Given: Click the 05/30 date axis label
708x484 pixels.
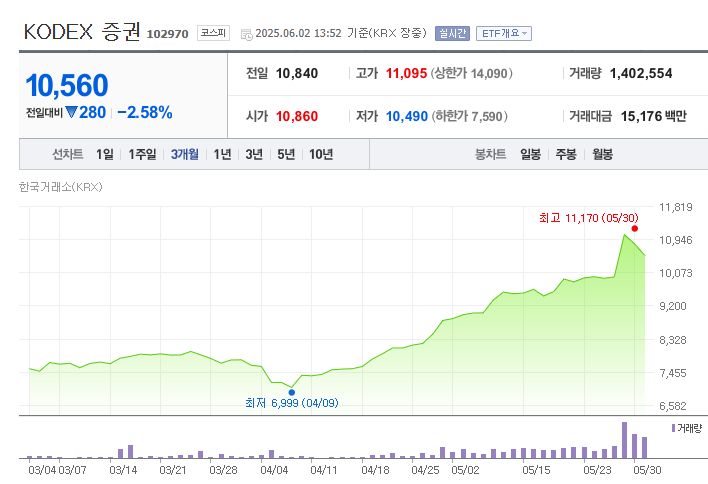Looking at the screenshot, I should [647, 470].
